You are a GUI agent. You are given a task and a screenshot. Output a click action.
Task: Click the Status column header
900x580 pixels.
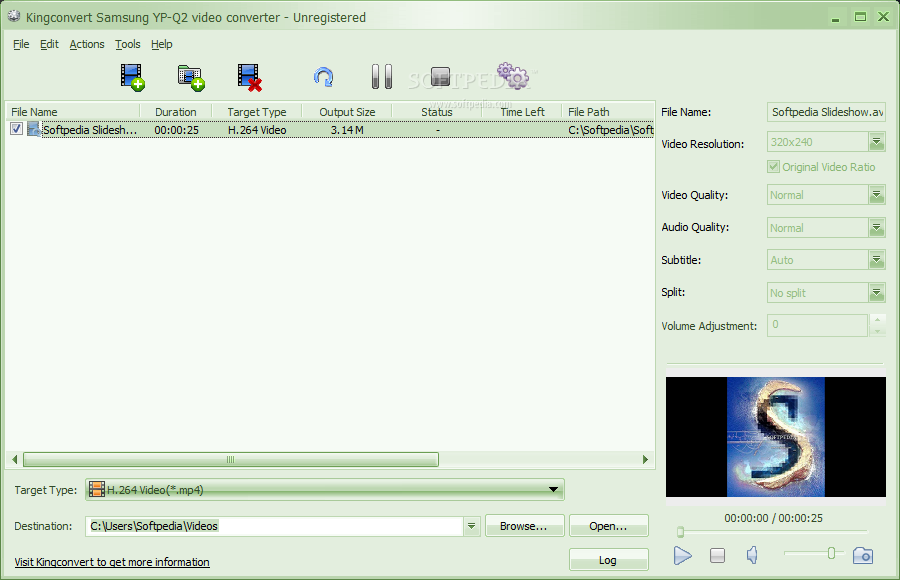click(x=437, y=111)
